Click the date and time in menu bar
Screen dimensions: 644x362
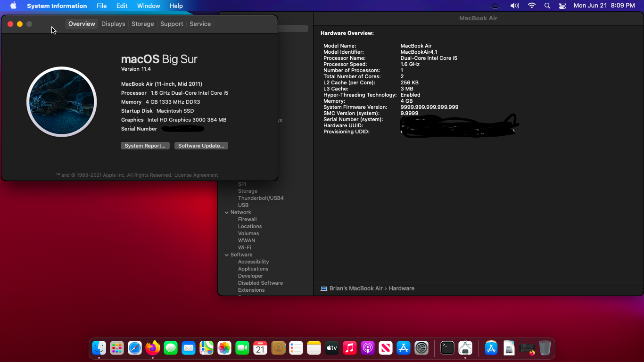(x=604, y=6)
